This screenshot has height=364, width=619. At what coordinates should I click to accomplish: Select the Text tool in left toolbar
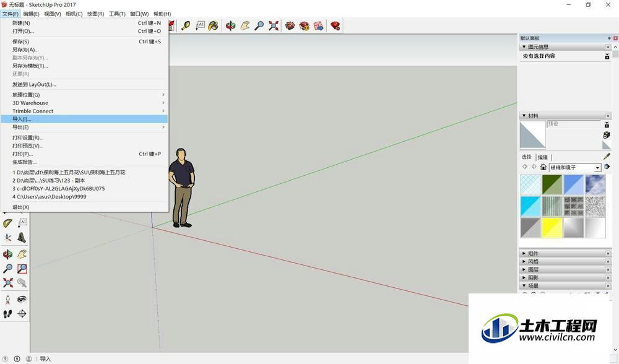[22, 223]
